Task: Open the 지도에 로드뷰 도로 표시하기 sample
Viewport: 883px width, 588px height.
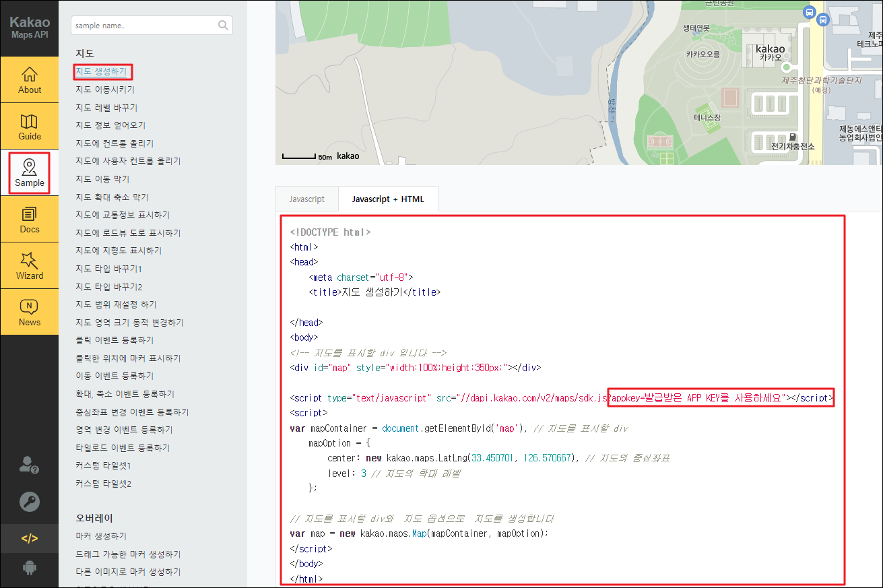Action: (128, 233)
